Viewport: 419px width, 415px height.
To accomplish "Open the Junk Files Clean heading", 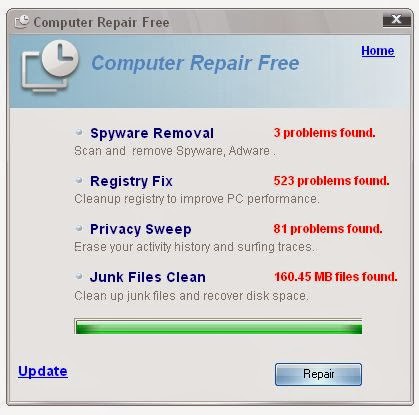I will (148, 277).
